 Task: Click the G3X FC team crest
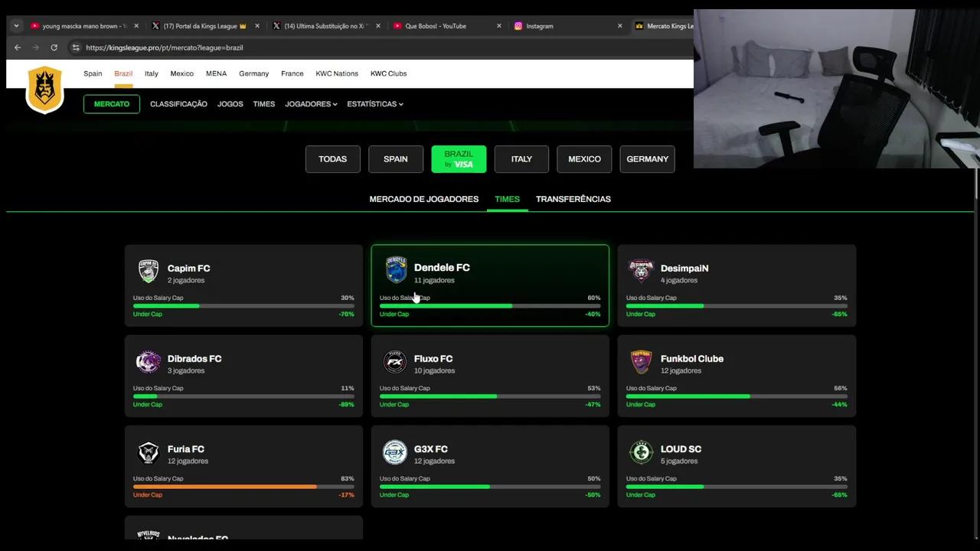395,452
